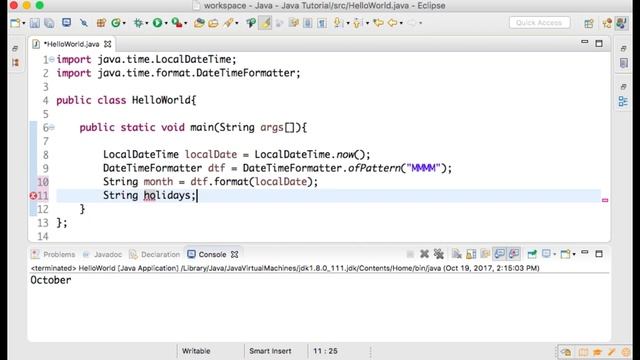This screenshot has height=360, width=640.
Task: Click the Search flashlight icon
Action: (228, 23)
